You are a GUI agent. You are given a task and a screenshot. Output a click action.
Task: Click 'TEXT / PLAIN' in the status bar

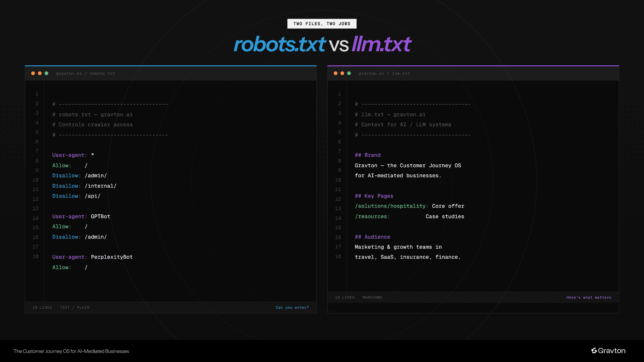tap(75, 307)
